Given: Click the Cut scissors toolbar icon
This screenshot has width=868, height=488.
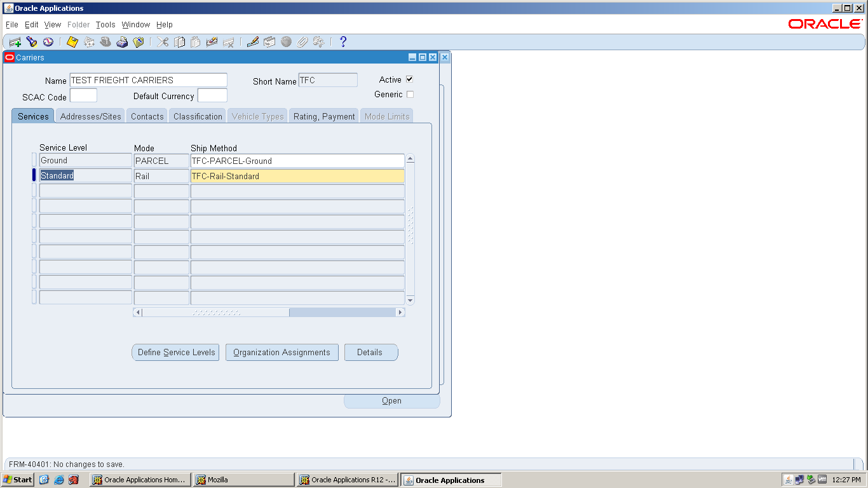Looking at the screenshot, I should [163, 42].
